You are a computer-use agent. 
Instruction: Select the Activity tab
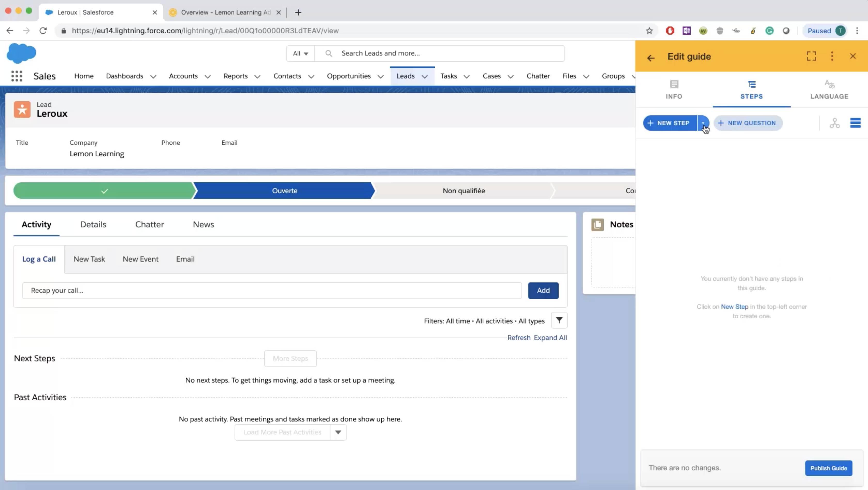coord(36,224)
